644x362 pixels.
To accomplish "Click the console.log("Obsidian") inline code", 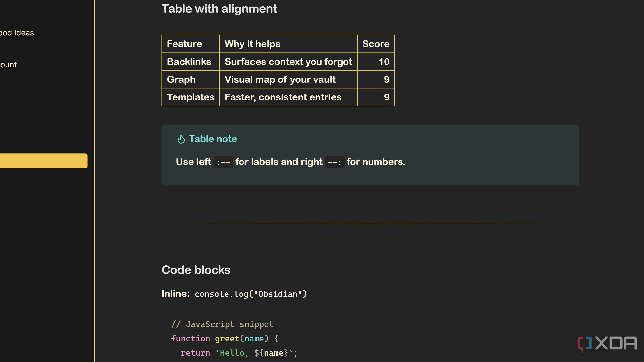I will 251,294.
